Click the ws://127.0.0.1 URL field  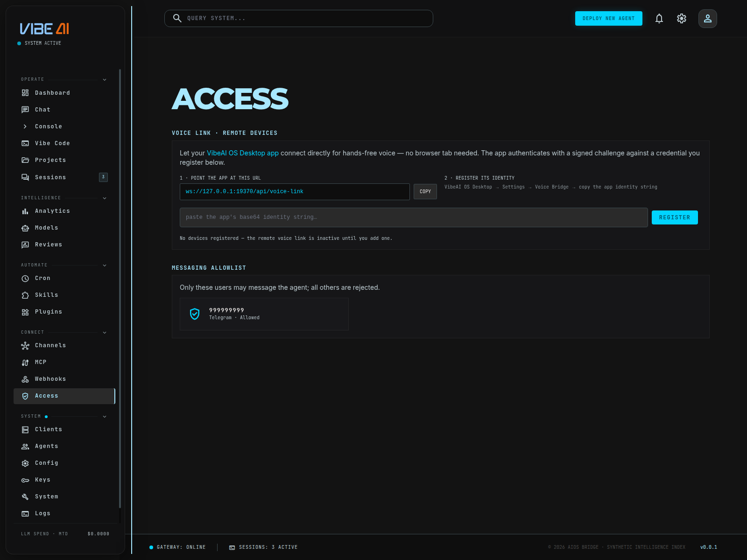[295, 192]
